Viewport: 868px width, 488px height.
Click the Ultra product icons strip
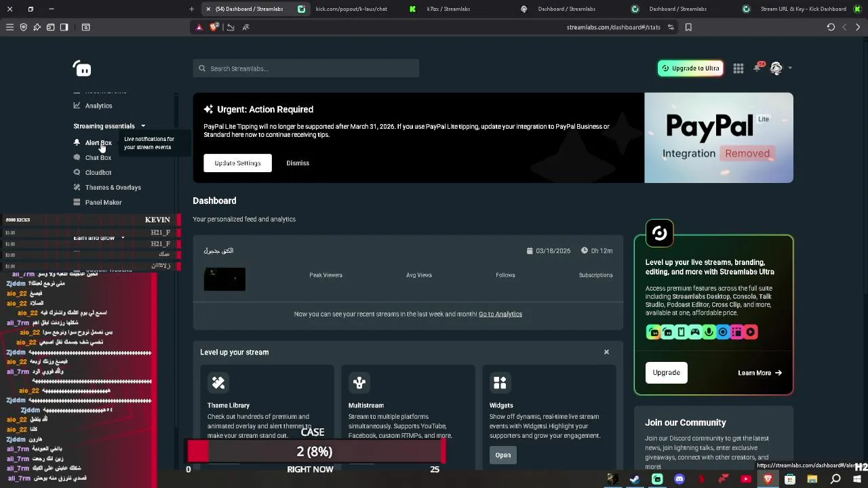pos(702,332)
